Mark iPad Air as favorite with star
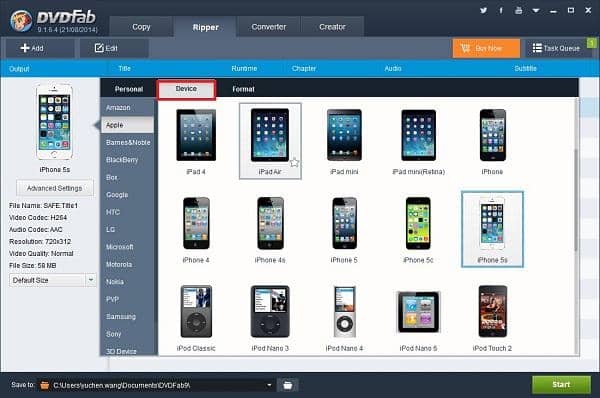 pyautogui.click(x=294, y=163)
